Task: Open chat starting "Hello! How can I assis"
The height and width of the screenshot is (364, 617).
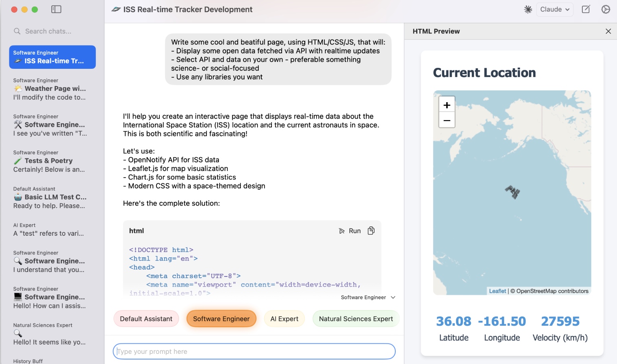Action: (x=52, y=298)
